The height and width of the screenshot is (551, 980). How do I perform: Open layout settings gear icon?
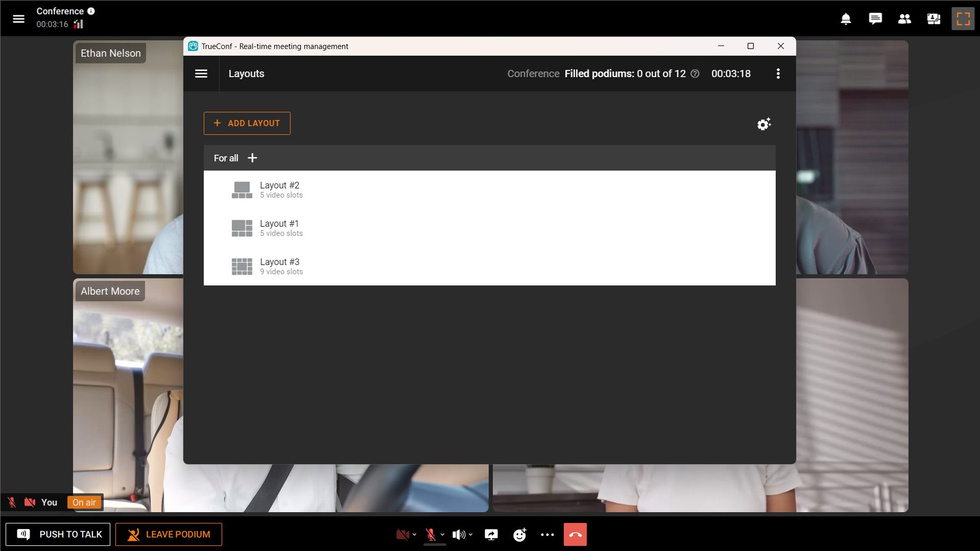click(x=763, y=124)
